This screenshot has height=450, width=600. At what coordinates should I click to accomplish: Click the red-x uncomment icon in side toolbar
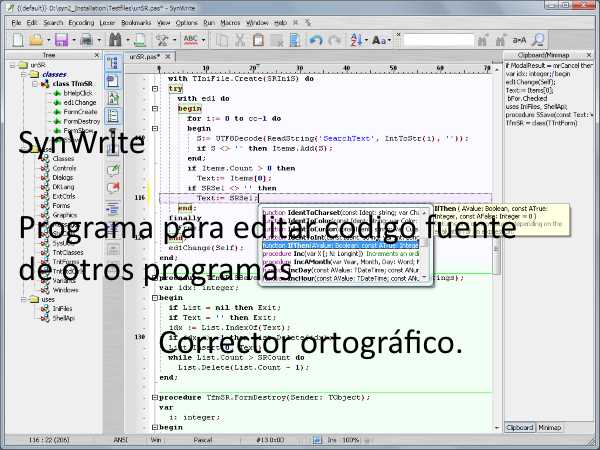tap(113, 188)
